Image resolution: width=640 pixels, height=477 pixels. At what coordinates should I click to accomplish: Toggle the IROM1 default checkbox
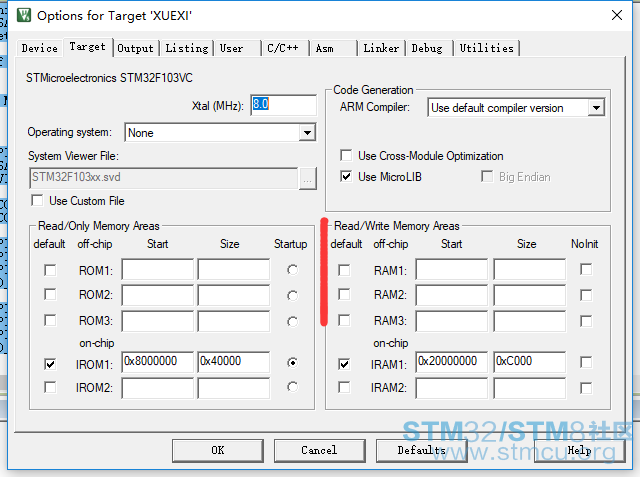pos(50,364)
